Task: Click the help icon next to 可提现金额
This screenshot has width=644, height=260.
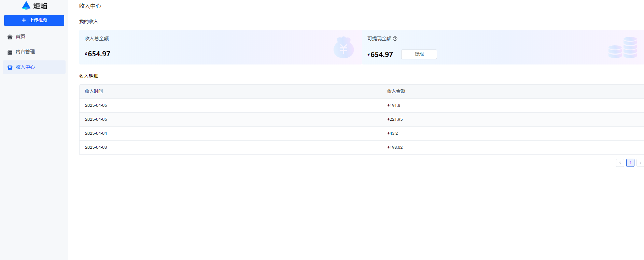Action: 395,39
